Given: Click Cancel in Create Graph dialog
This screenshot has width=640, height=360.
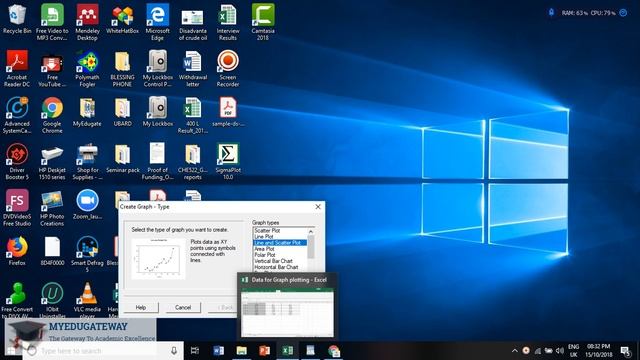Looking at the screenshot, I should (x=183, y=307).
